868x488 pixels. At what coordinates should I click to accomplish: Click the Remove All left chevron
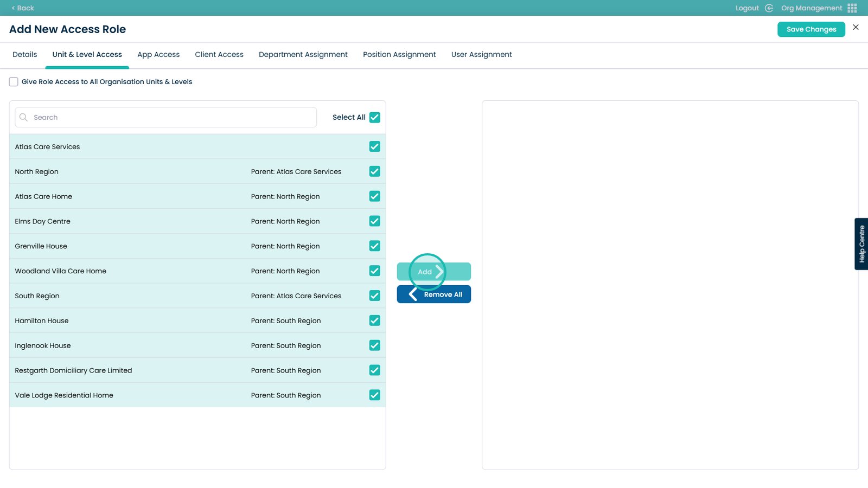[413, 294]
